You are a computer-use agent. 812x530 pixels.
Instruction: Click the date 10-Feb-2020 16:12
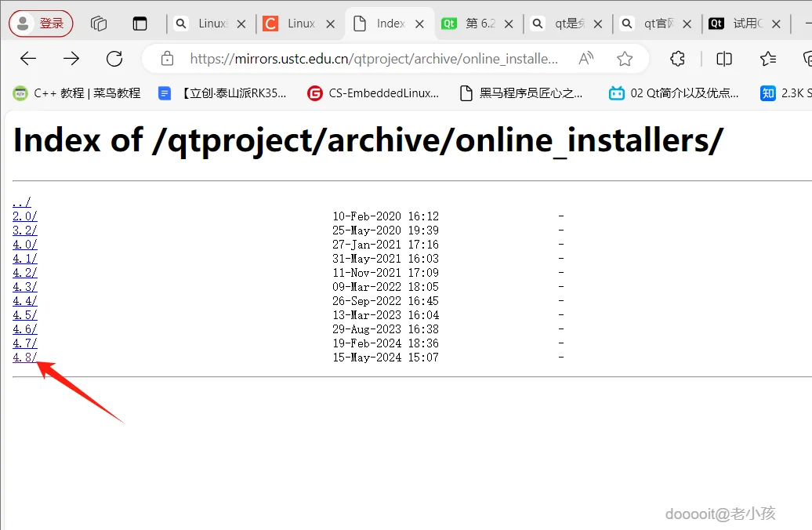click(x=386, y=216)
